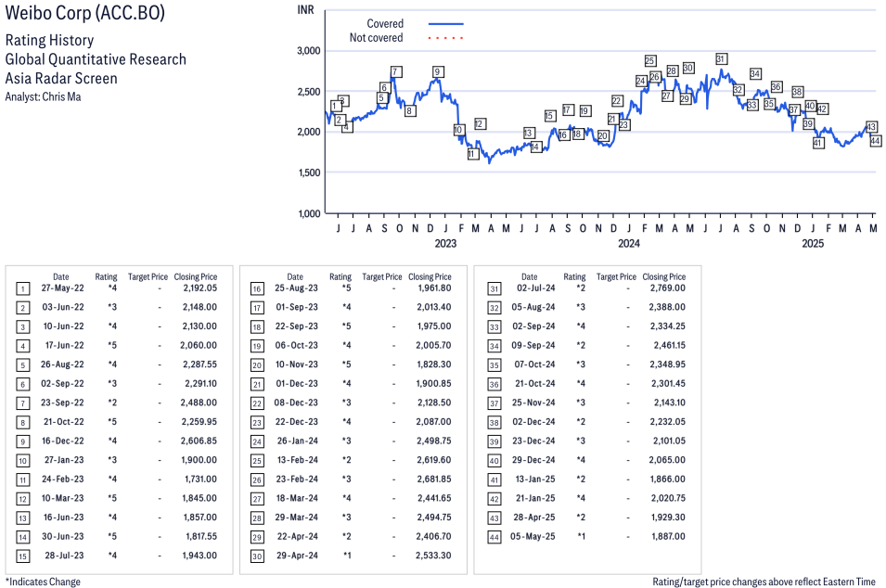
Task: Click chart marker 25 on the graph
Action: coord(650,60)
